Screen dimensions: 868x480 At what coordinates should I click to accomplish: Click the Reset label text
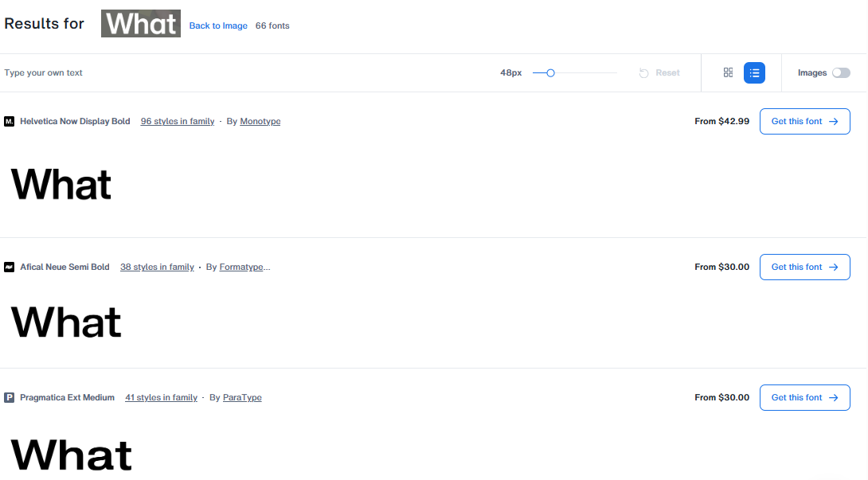pyautogui.click(x=667, y=72)
